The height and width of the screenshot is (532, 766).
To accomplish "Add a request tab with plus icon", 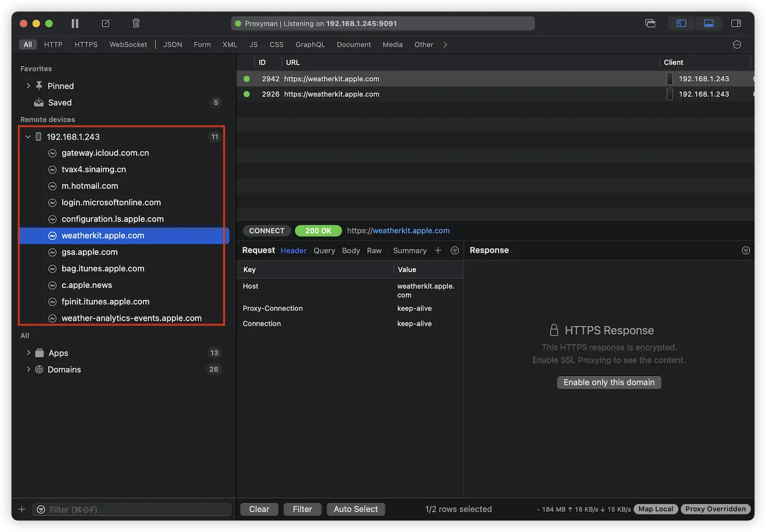I will [438, 251].
